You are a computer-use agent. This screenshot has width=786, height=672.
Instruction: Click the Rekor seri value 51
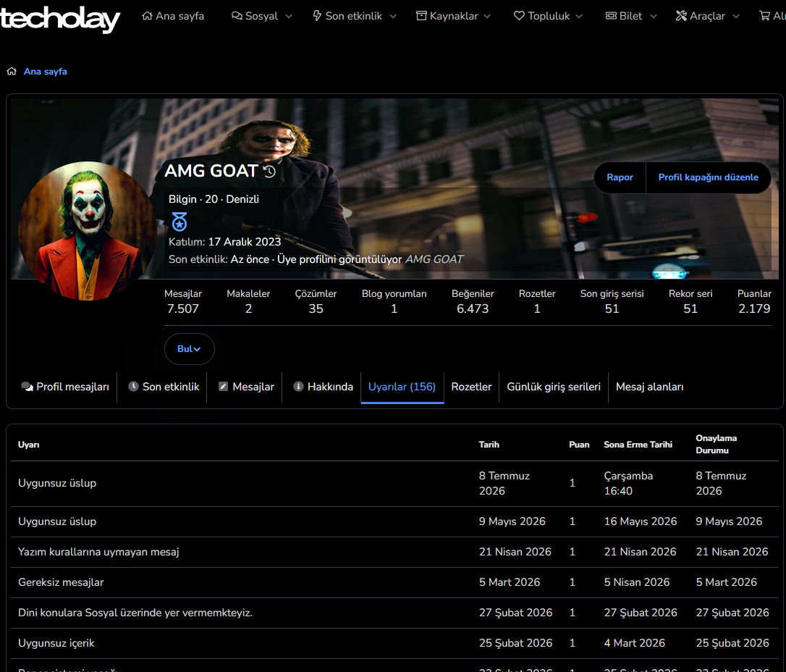690,309
